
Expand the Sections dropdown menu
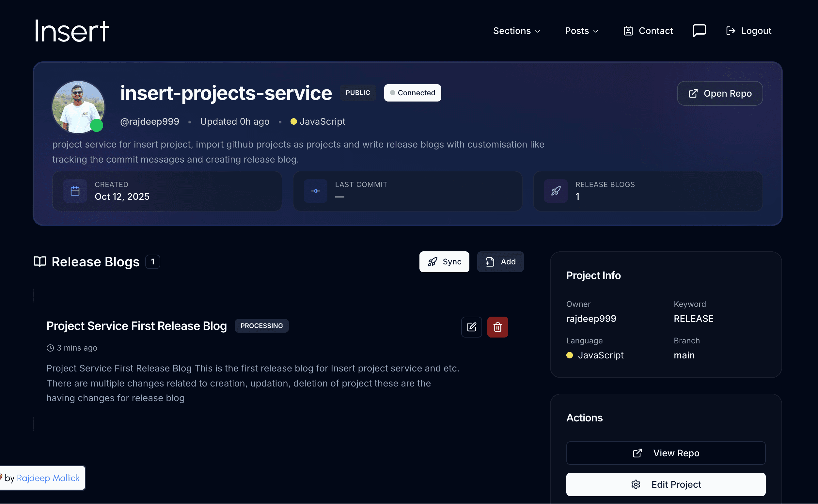coord(516,31)
